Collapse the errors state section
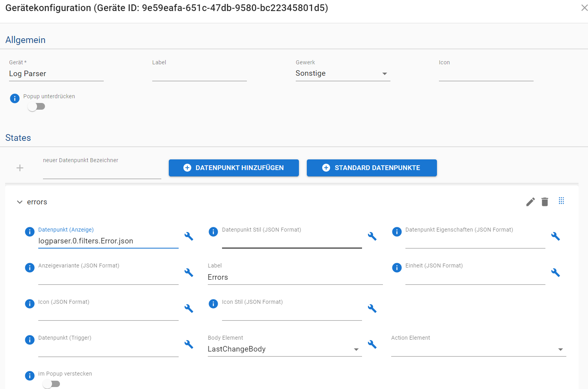Viewport: 588px width, 389px height. [20, 202]
